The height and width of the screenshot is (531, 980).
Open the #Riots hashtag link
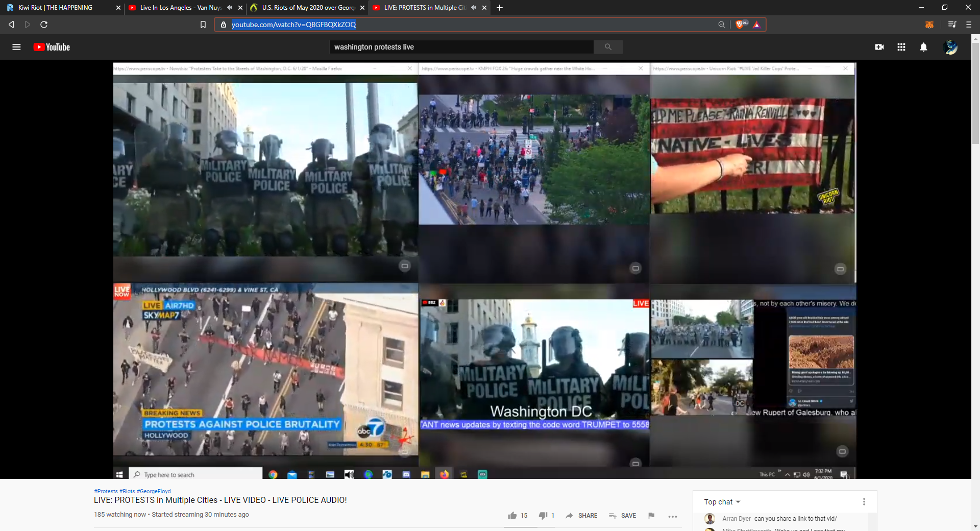(x=127, y=491)
